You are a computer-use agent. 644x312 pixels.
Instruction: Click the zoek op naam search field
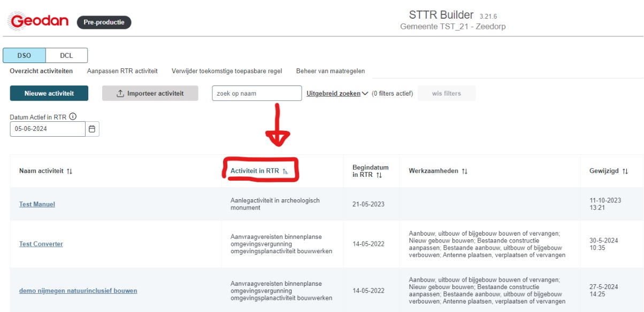click(x=257, y=93)
